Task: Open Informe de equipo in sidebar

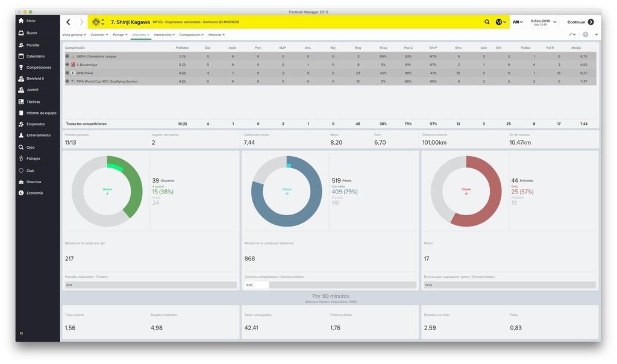Action: (x=37, y=113)
